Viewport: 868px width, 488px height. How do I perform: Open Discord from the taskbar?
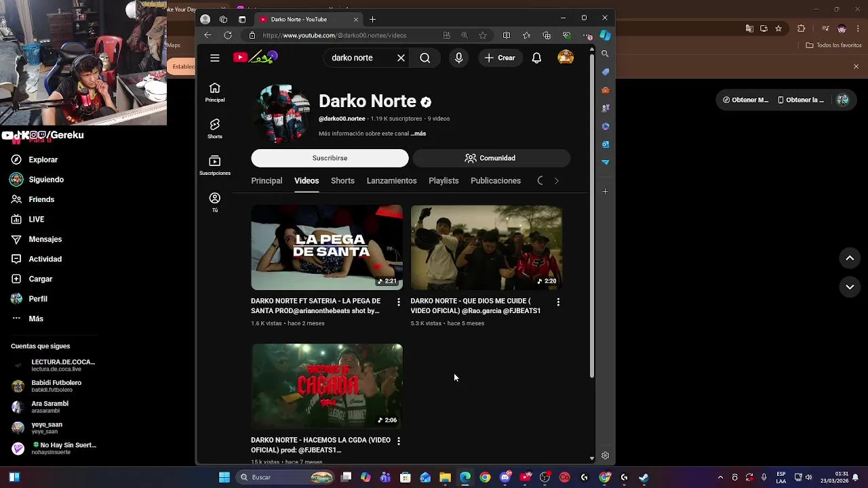point(505,477)
